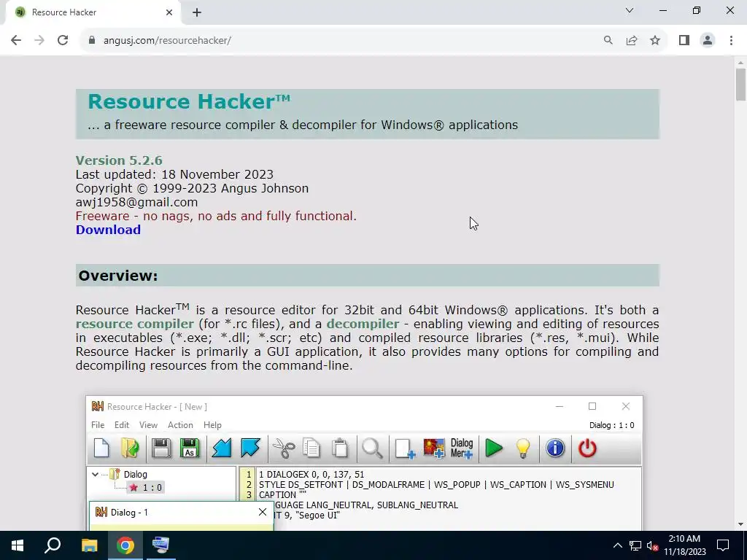Bookmark this page with star icon
Screen dimensions: 747x560
pos(655,41)
